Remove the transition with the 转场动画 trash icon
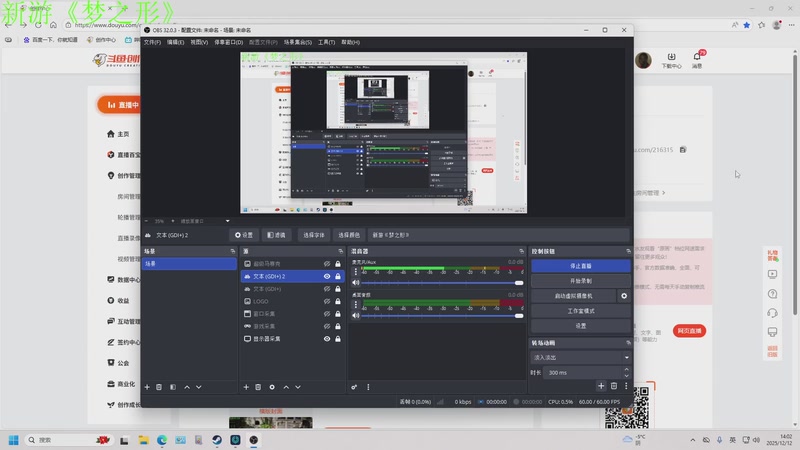Image resolution: width=800 pixels, height=450 pixels. 614,386
